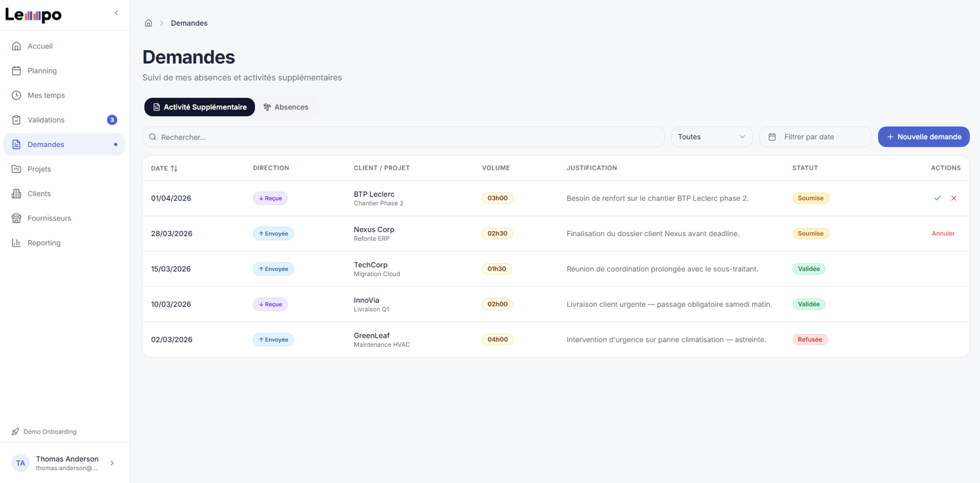The height and width of the screenshot is (483, 980).
Task: Click Démo Onboarding link
Action: pyautogui.click(x=44, y=432)
